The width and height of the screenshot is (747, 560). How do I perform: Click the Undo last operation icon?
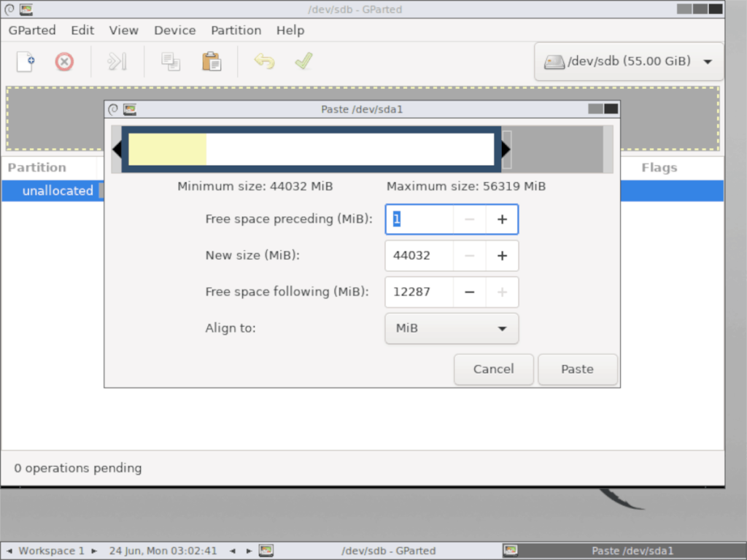264,62
